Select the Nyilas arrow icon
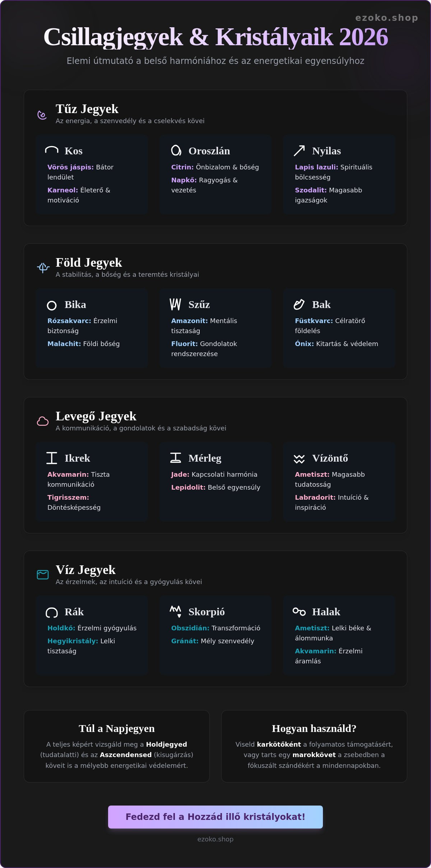This screenshot has width=431, height=868. tap(299, 151)
